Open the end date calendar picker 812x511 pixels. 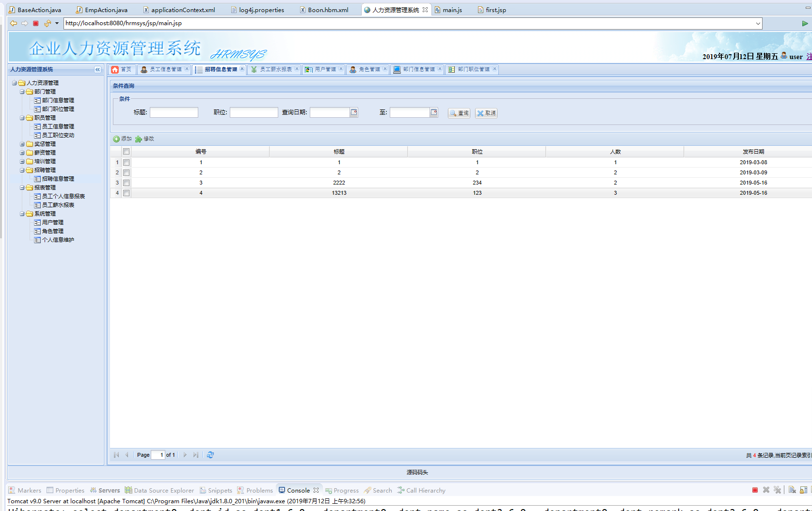434,112
